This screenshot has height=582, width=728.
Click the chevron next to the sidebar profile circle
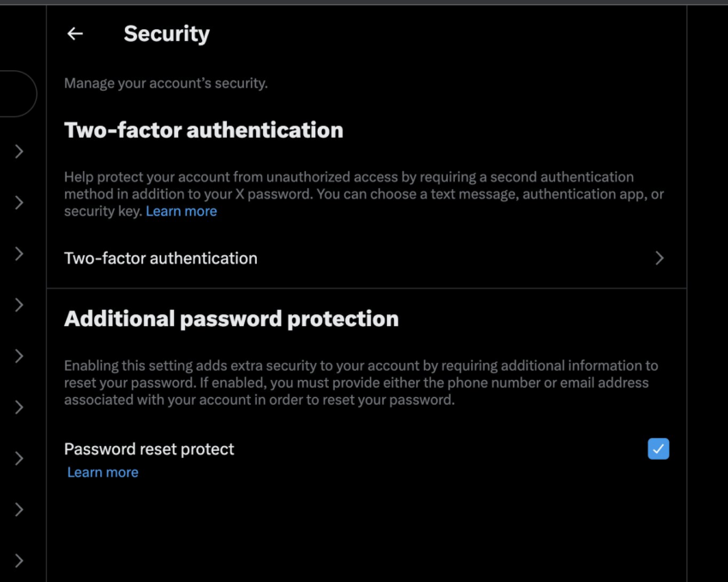tap(19, 151)
